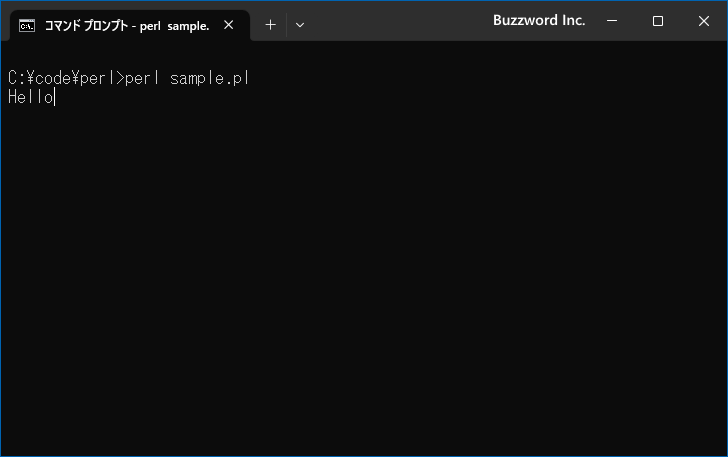Maximize the terminal window
The image size is (728, 457).
pyautogui.click(x=657, y=20)
